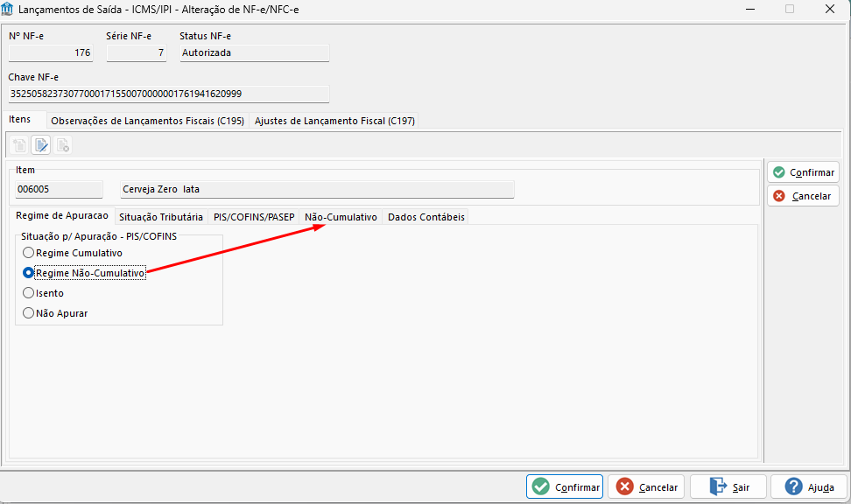
Task: Click the edit item toolbar icon
Action: (x=41, y=145)
